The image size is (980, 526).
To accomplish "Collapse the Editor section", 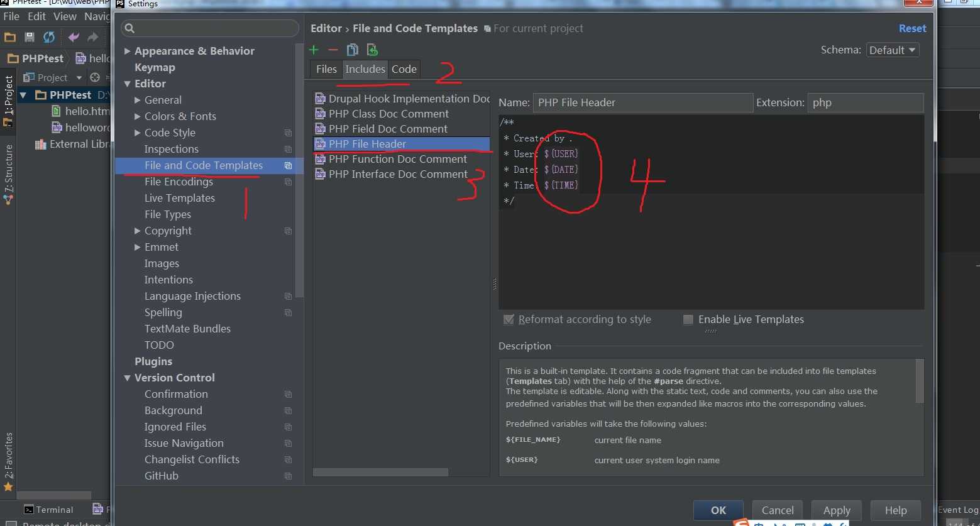I will point(127,84).
